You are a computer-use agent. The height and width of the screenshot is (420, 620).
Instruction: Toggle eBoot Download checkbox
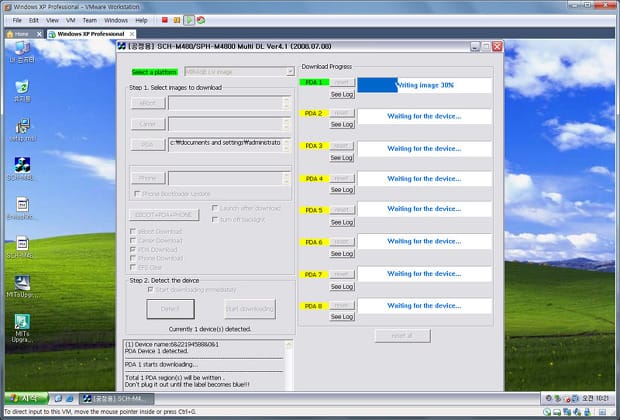133,231
